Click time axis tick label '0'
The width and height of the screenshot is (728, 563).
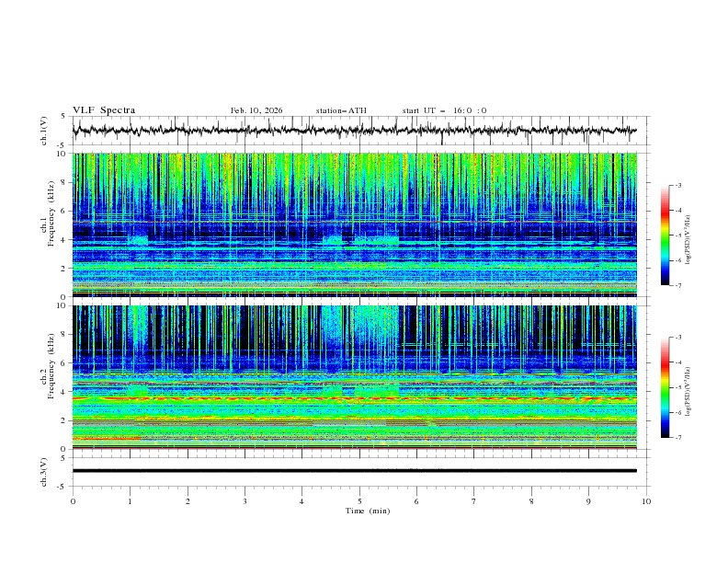tap(73, 501)
